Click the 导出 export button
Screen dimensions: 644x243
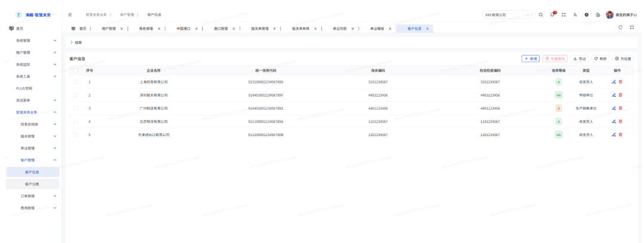click(580, 59)
